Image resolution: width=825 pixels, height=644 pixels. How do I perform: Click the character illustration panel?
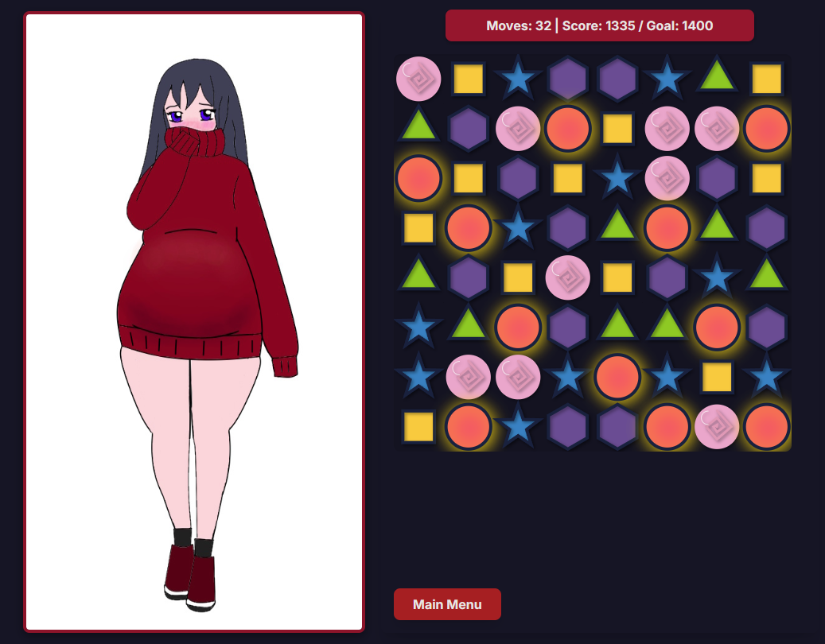point(194,322)
